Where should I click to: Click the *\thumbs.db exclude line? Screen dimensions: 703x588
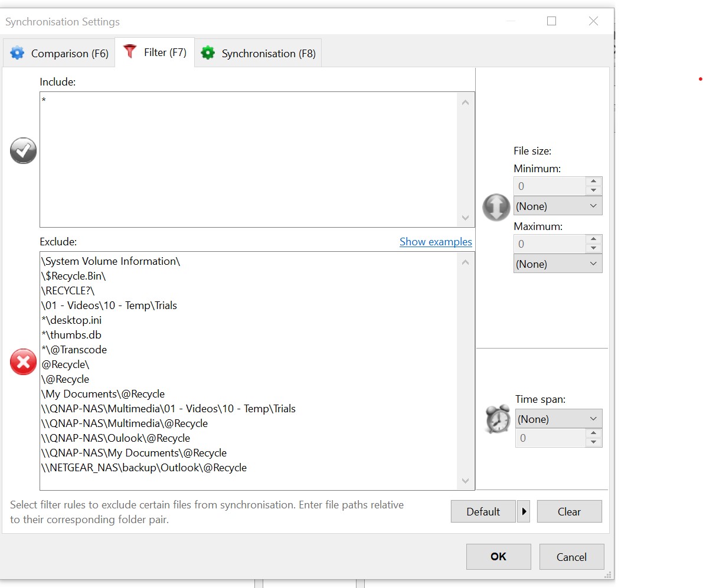pyautogui.click(x=71, y=335)
